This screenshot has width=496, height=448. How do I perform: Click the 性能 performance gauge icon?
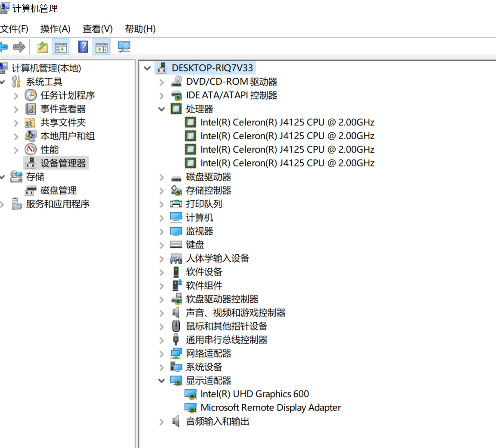(x=31, y=150)
